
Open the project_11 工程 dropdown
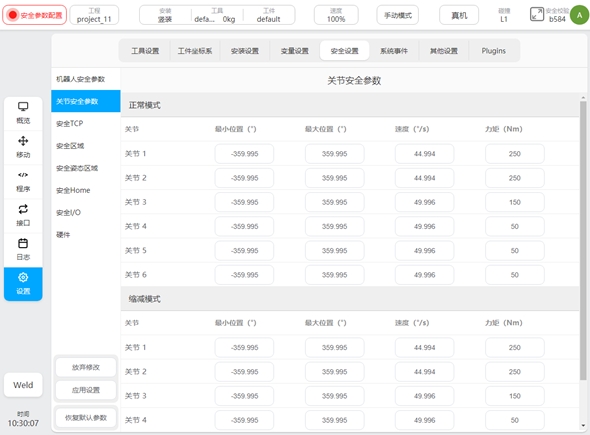point(94,15)
